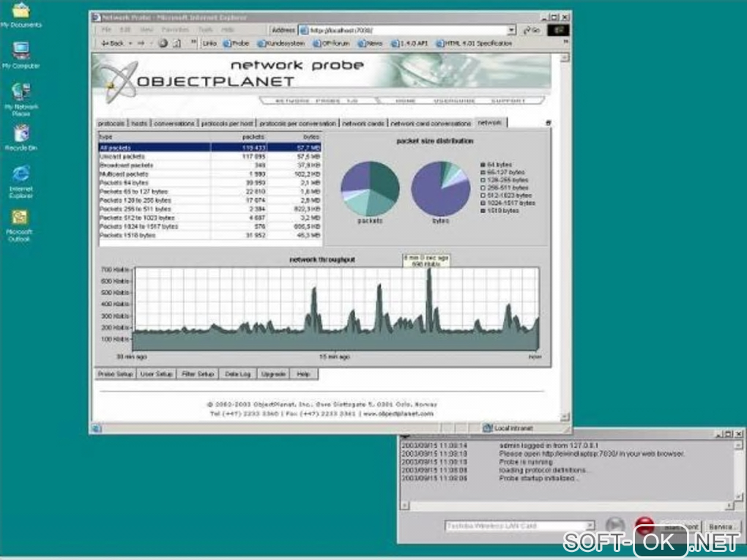Open the network card dropdown in probe window
The width and height of the screenshot is (747, 560).
(x=590, y=526)
